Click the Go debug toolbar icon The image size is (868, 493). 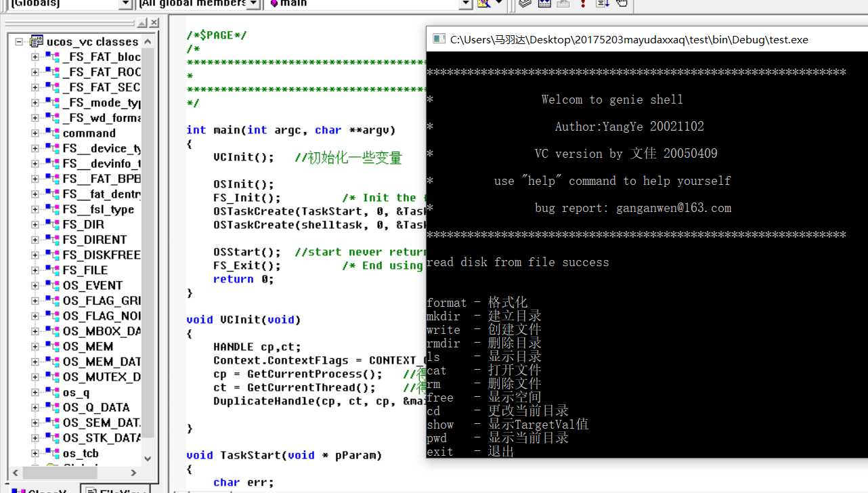point(602,3)
